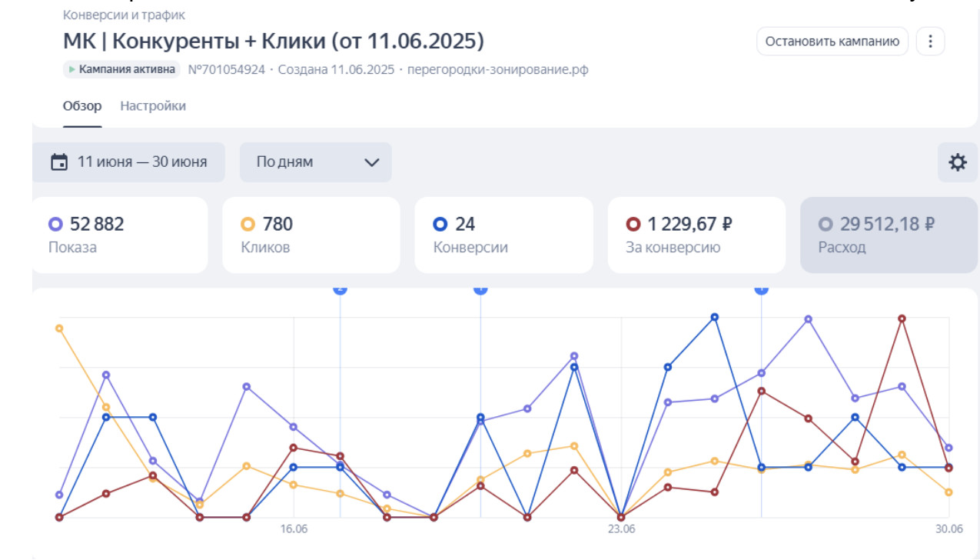Image resolution: width=980 pixels, height=560 pixels.
Task: Click the "Конверсии и трафик" breadcrumb
Action: point(124,15)
